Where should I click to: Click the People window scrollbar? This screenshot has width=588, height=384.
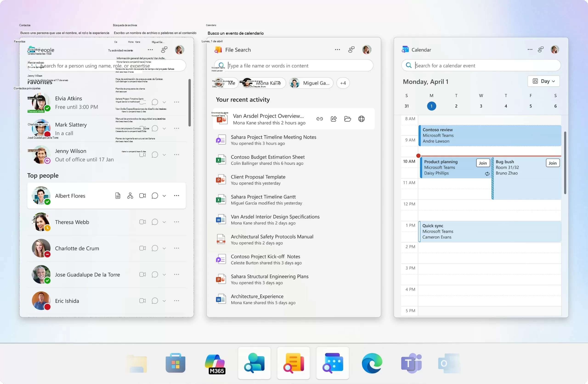(x=189, y=103)
